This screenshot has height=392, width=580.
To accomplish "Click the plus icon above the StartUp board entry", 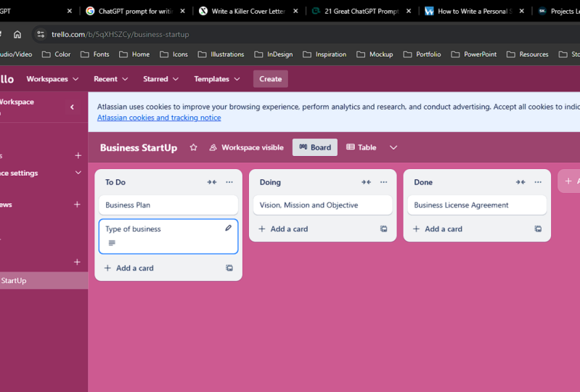I will point(77,262).
